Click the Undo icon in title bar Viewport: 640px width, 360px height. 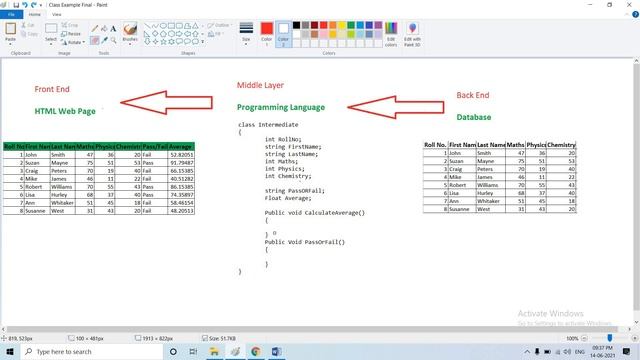click(x=24, y=5)
